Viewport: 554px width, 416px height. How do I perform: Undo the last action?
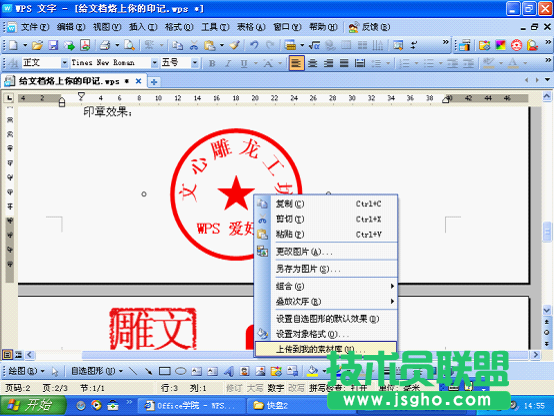click(x=254, y=45)
